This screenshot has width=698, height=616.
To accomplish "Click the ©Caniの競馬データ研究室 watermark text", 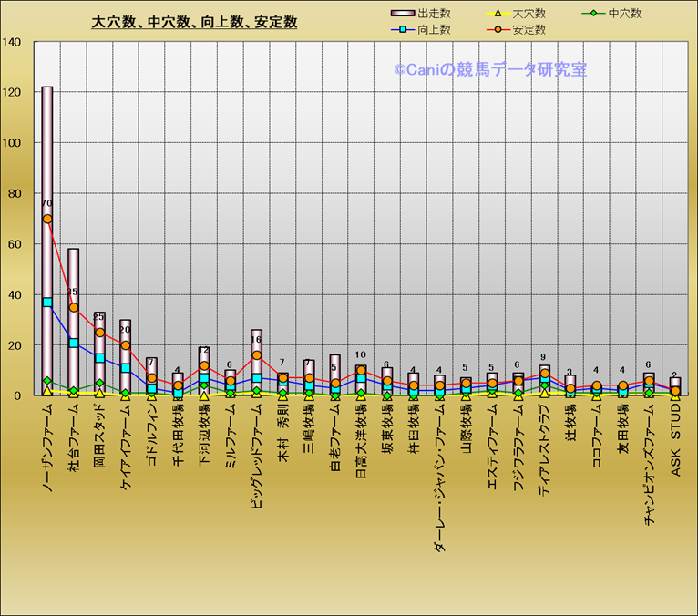I will click(490, 69).
